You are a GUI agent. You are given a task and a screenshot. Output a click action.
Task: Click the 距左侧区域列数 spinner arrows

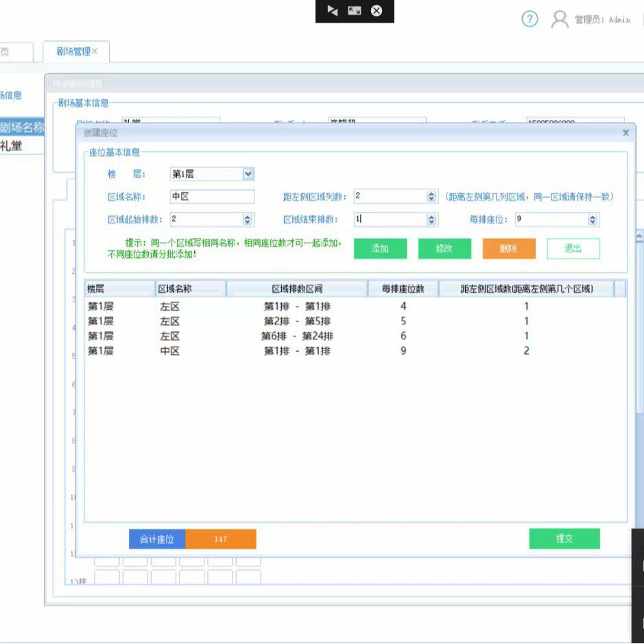click(431, 196)
